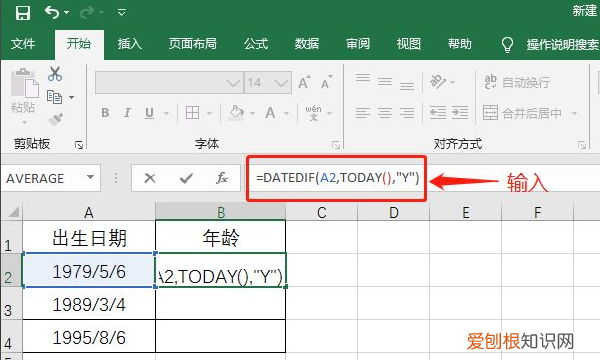Switch to the 审阅 ribbon tab
Screen dimensions: 600x360
click(358, 44)
